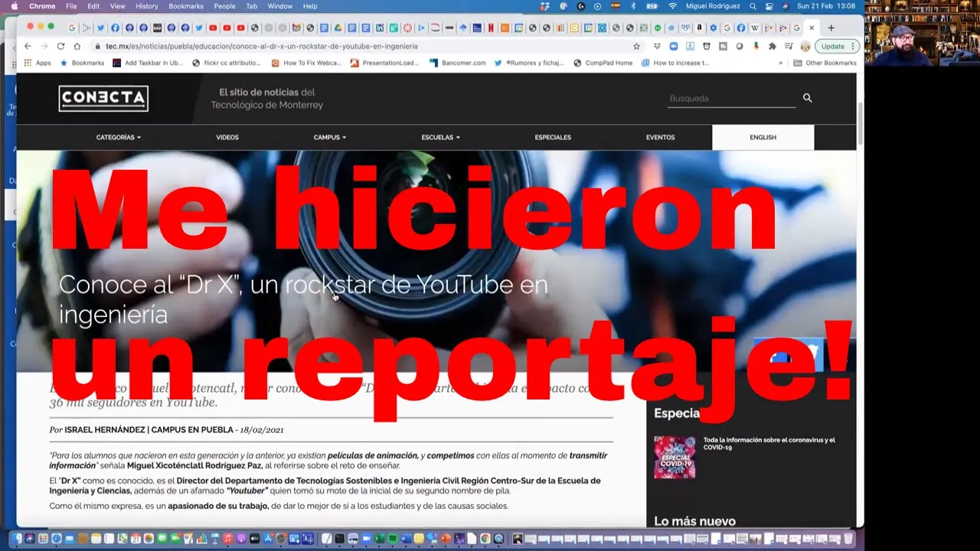Click the Chrome Update button
This screenshot has height=551, width=980.
[833, 46]
